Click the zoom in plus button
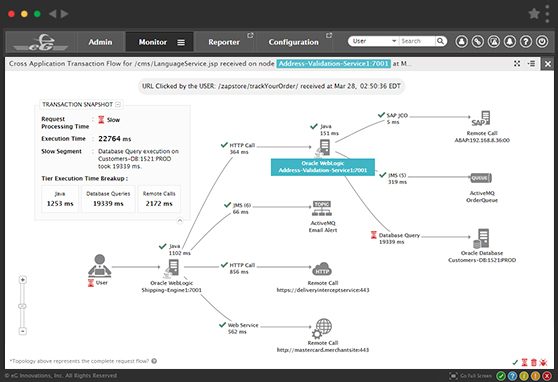Image resolution: width=558 pixels, height=382 pixels. click(x=22, y=280)
